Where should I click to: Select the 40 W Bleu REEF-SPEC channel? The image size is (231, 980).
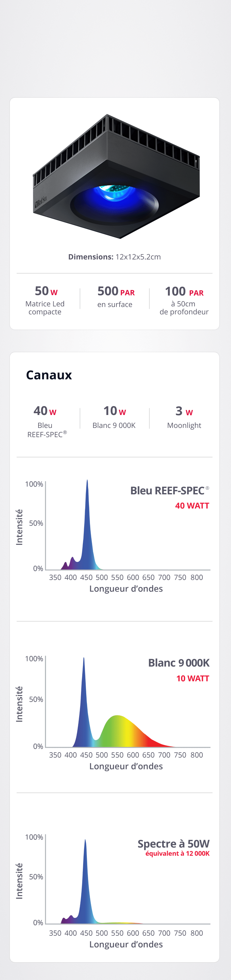[46, 421]
